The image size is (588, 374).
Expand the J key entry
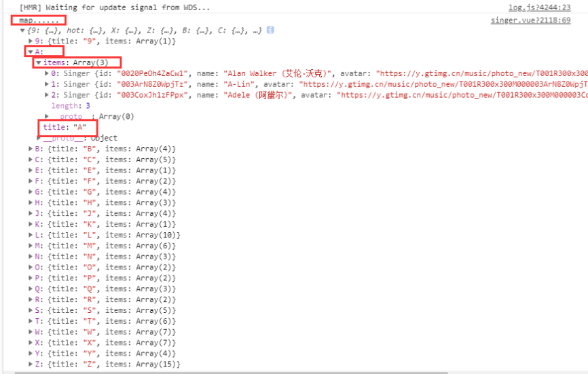click(31, 213)
